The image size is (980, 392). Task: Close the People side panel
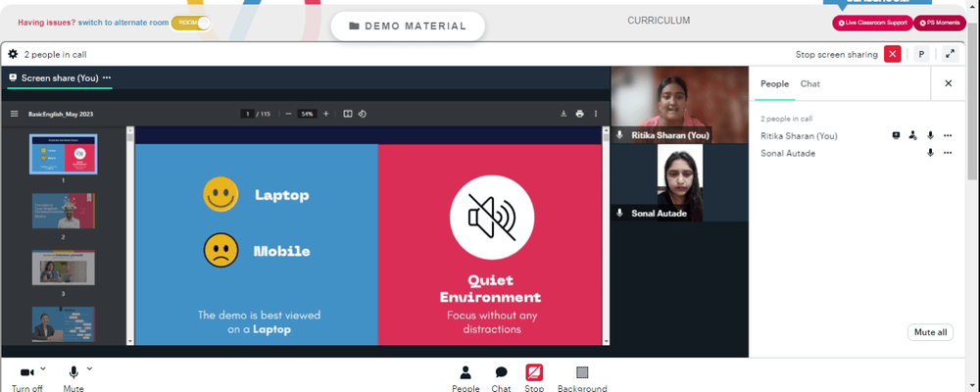tap(948, 83)
